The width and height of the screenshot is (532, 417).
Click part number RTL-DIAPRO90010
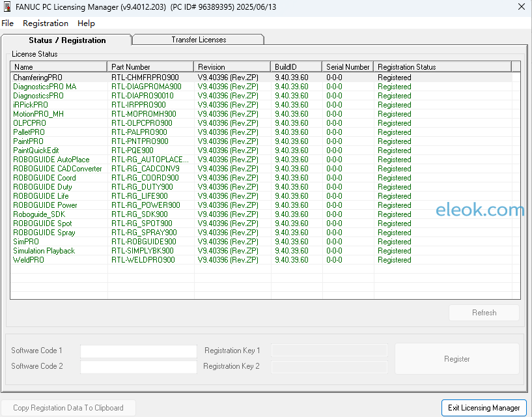(142, 96)
